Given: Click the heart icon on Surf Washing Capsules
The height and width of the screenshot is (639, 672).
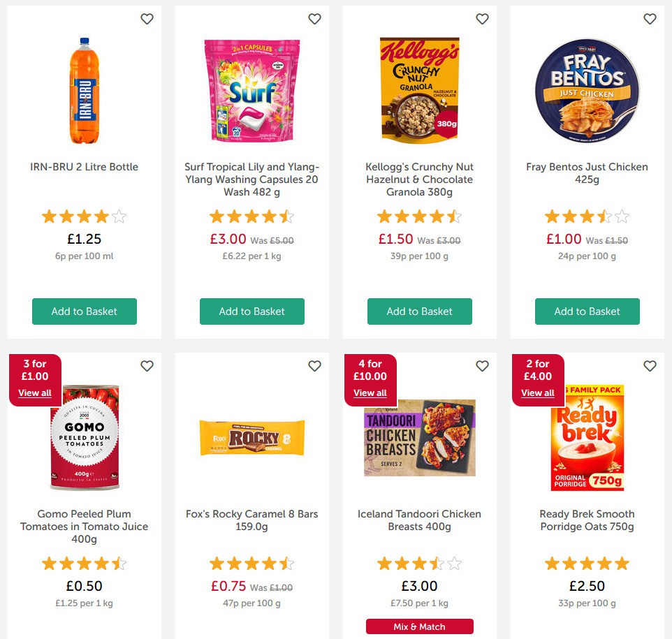Looking at the screenshot, I should (314, 19).
